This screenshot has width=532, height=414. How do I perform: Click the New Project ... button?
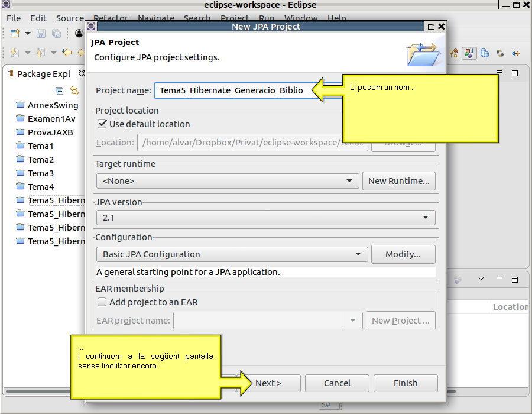pos(401,321)
